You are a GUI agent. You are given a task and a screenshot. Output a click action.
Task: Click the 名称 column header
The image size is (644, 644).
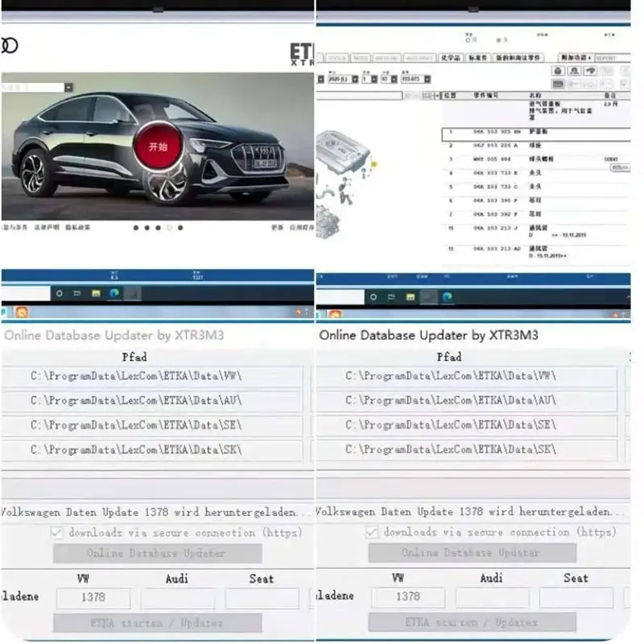point(535,95)
